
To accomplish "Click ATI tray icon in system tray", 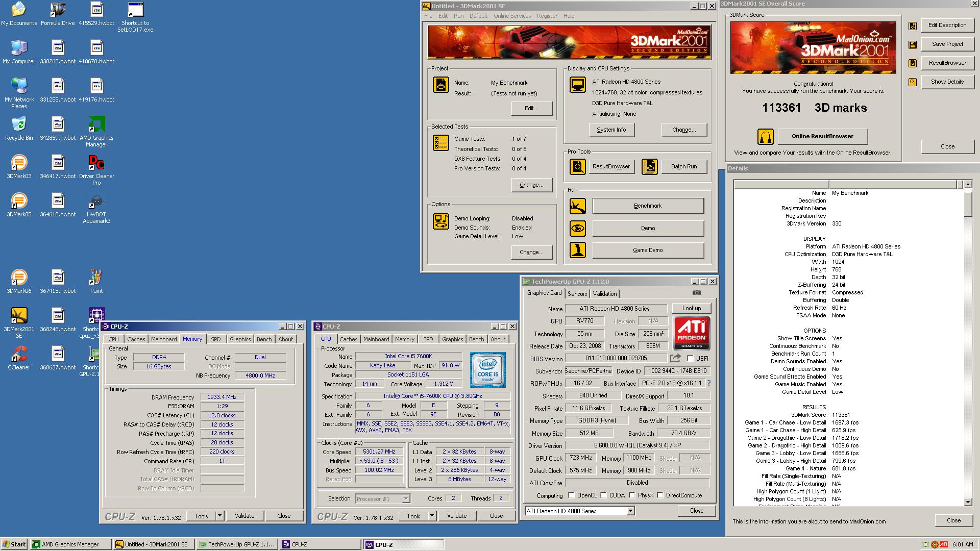I will (x=944, y=544).
